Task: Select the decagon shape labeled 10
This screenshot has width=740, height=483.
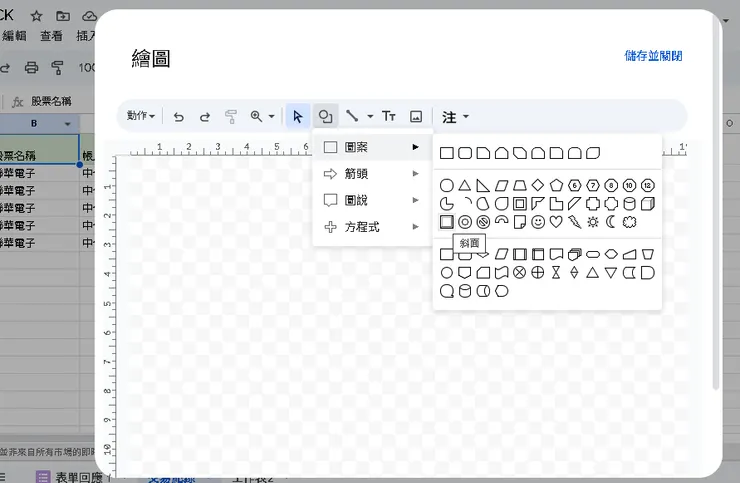Action: (x=629, y=186)
